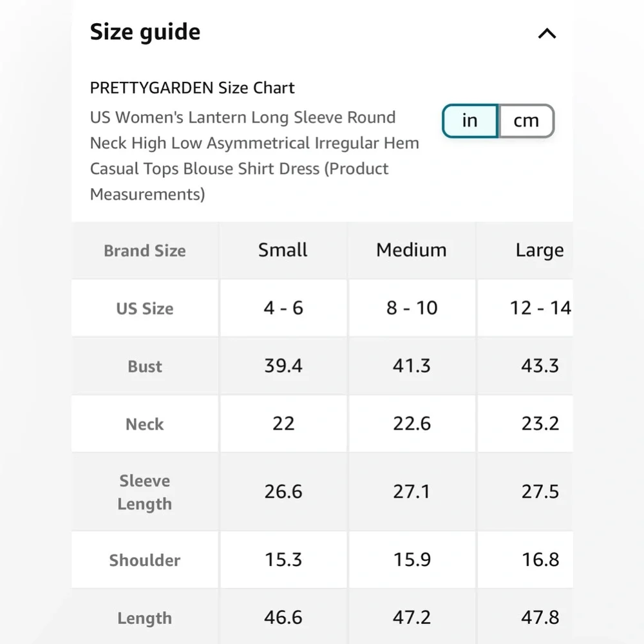Click Small bust value 39.4
Screen dimensions: 644x644
coord(283,366)
